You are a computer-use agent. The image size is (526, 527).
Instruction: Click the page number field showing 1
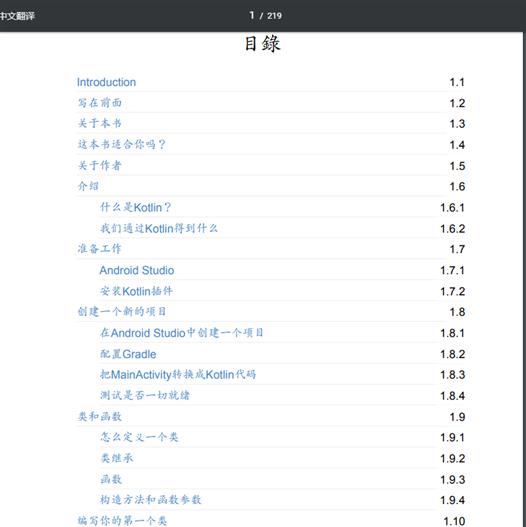point(252,15)
